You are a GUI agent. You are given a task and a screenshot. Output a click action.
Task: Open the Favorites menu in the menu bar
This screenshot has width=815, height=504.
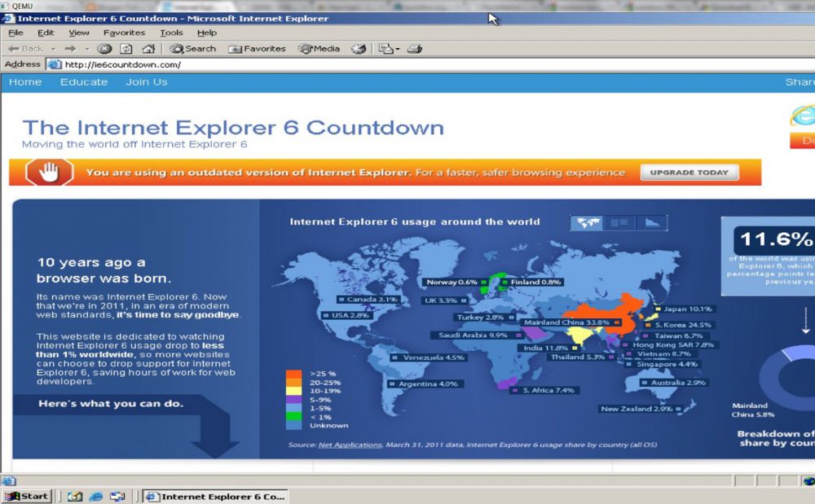coord(124,33)
